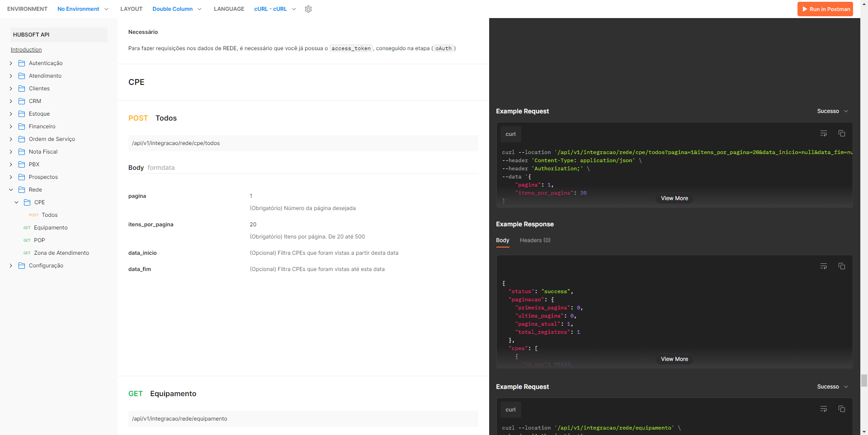Click the Nota Fiscal folder icon
Image resolution: width=868 pixels, height=435 pixels.
pos(22,152)
